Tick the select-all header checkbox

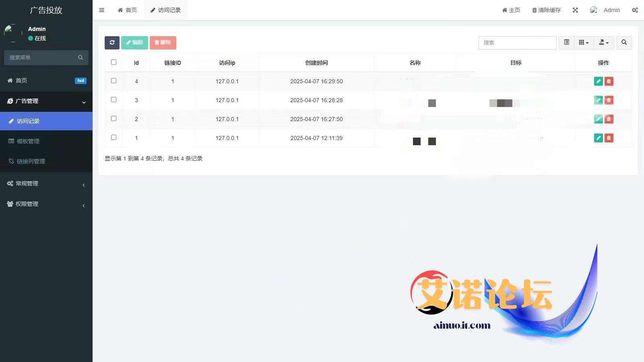tap(114, 62)
